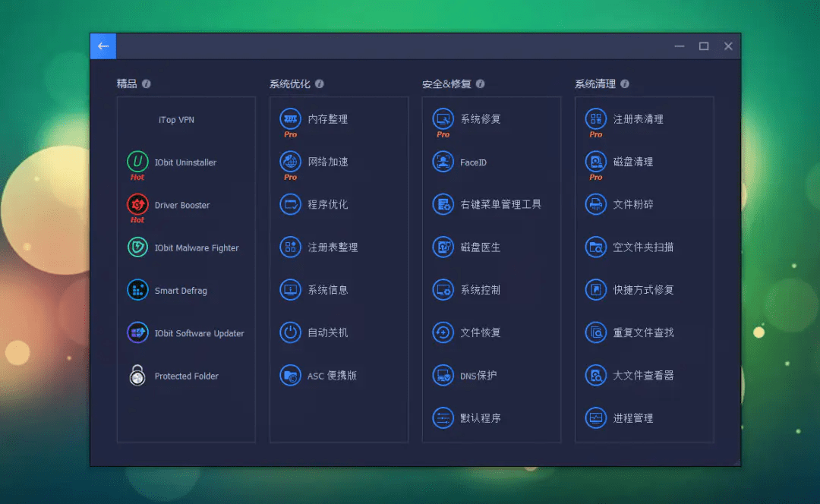Image resolution: width=820 pixels, height=504 pixels.
Task: Click the 默认程序 label
Action: (480, 418)
